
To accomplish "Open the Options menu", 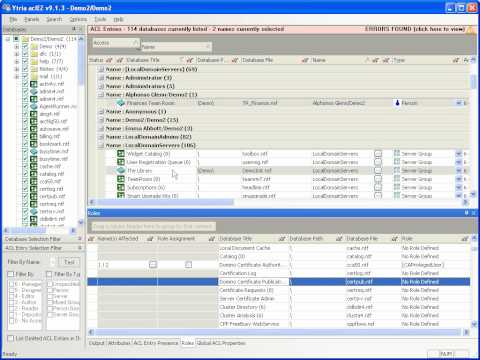I will pyautogui.click(x=78, y=19).
